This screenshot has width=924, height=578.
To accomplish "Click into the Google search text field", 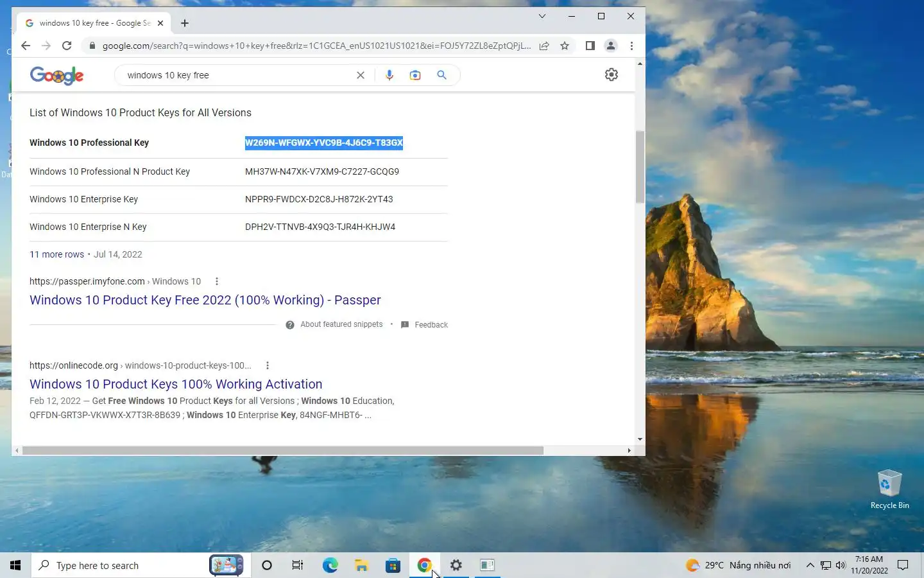I will (x=237, y=75).
